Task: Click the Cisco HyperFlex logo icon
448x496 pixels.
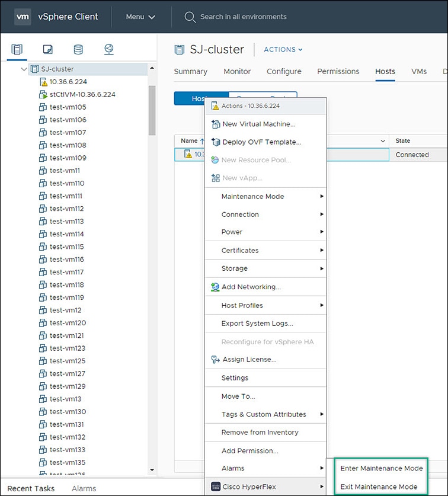Action: point(216,487)
